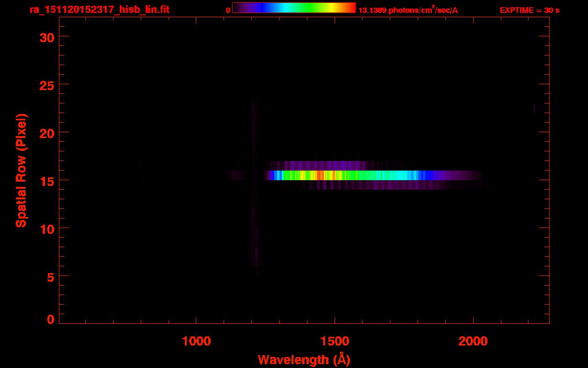Click the EXPTIME = 30 s label

[529, 10]
